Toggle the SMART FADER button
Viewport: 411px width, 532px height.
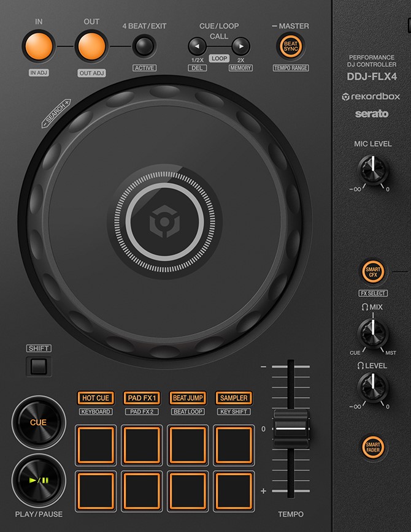click(x=373, y=447)
